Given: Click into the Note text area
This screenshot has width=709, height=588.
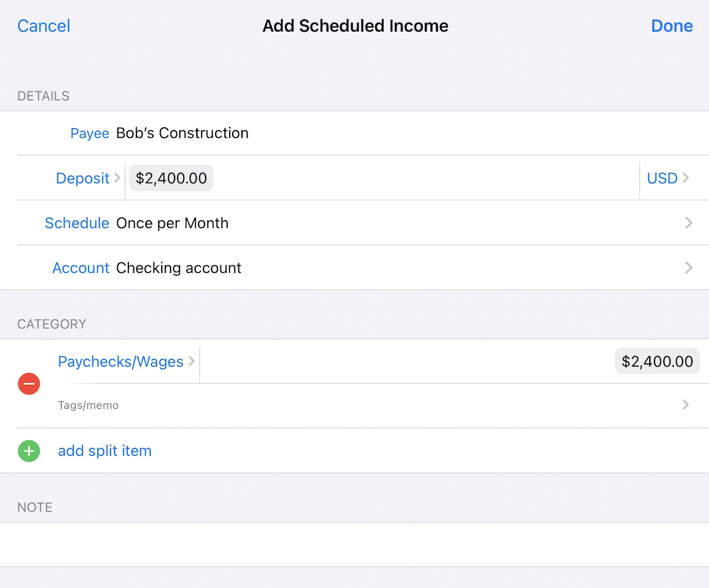Looking at the screenshot, I should [354, 544].
